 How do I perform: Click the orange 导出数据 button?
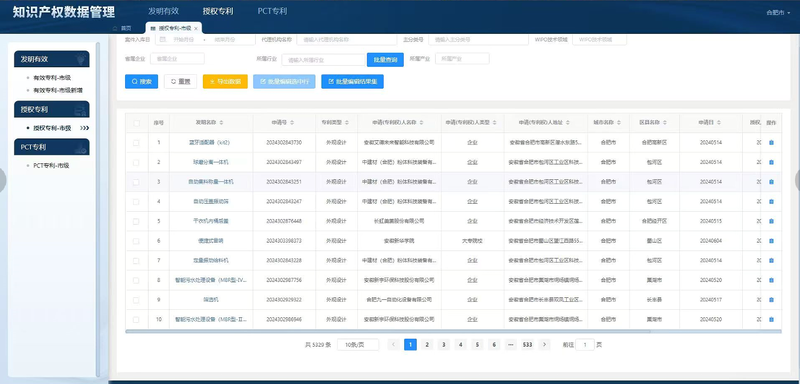[x=225, y=82]
